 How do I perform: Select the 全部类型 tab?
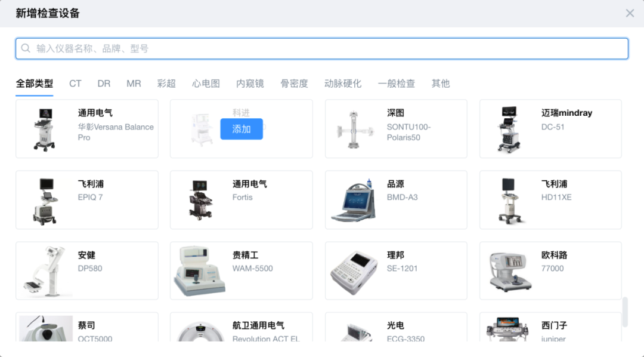click(35, 84)
